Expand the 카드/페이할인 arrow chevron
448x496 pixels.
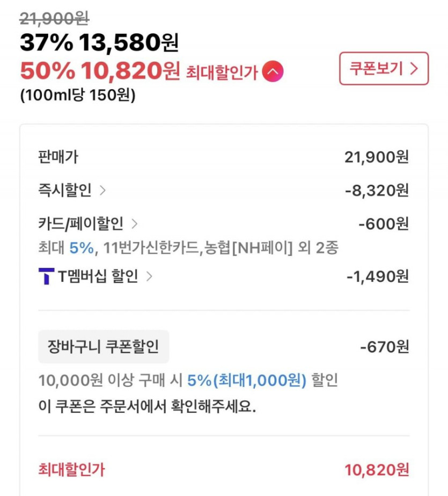135,223
